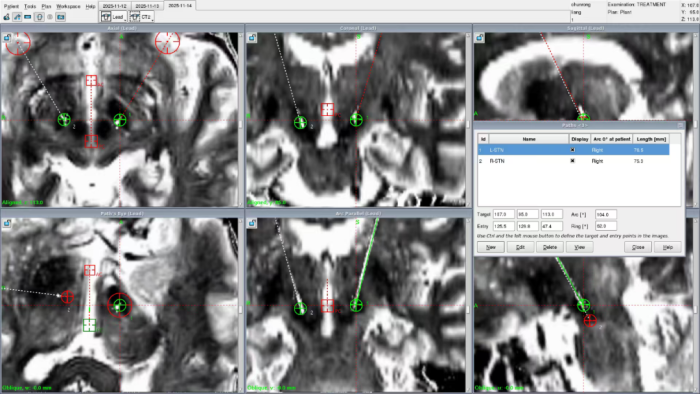
Task: Open the CT2 image set dropdown
Action: point(142,17)
